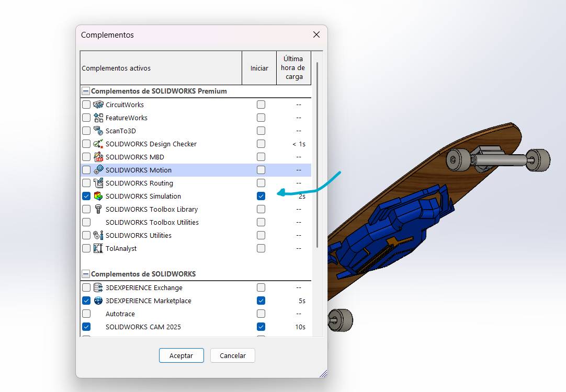Check SOLIDWORKS Utilities Iniciar checkbox
This screenshot has width=566, height=392.
click(x=261, y=235)
